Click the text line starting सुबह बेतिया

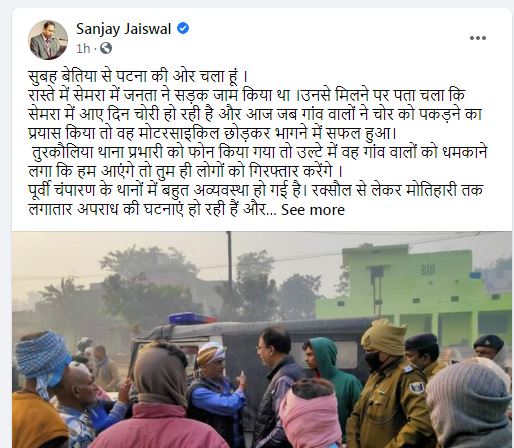(138, 76)
